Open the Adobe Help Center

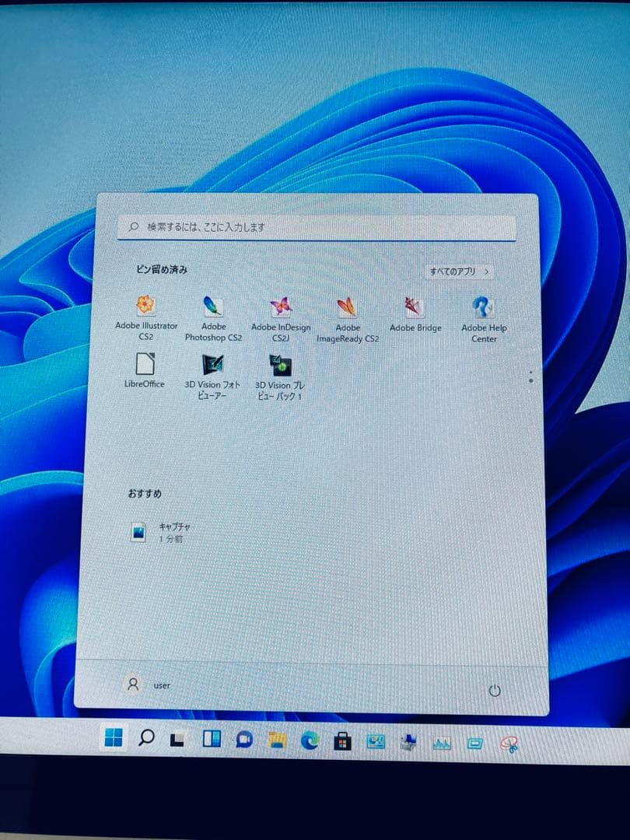484,309
